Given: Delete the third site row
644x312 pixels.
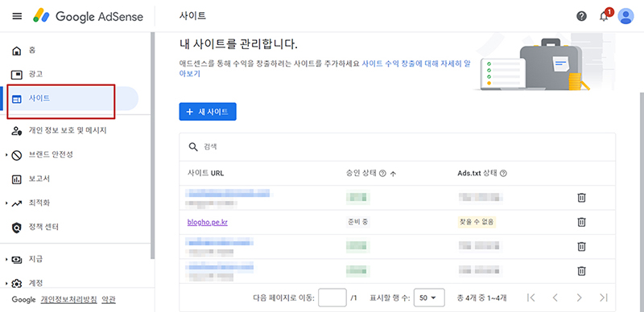Looking at the screenshot, I should click(x=581, y=246).
